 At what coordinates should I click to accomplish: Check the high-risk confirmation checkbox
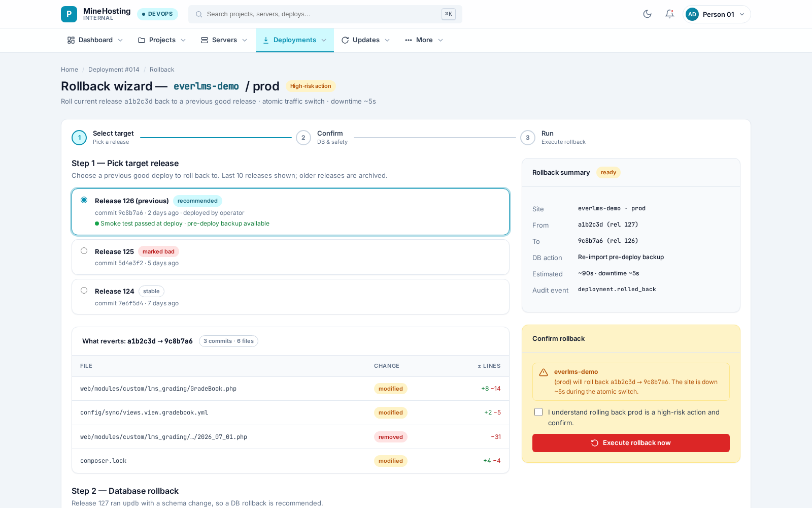538,412
